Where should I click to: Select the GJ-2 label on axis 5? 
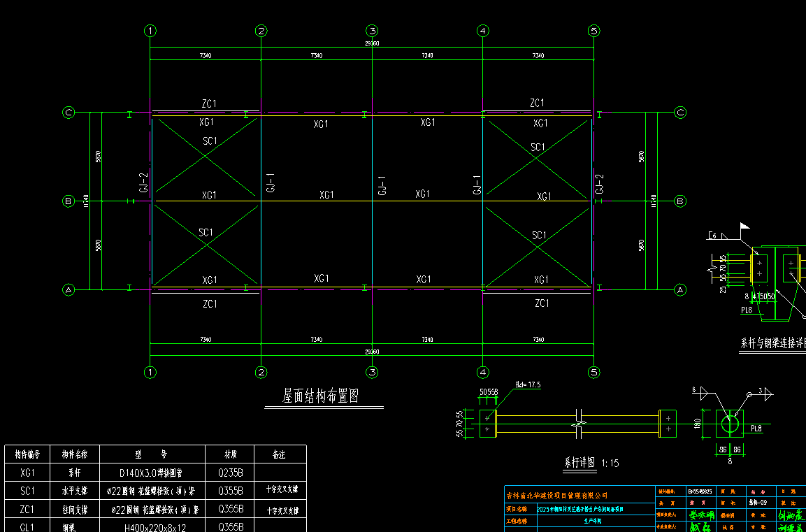[x=599, y=184]
